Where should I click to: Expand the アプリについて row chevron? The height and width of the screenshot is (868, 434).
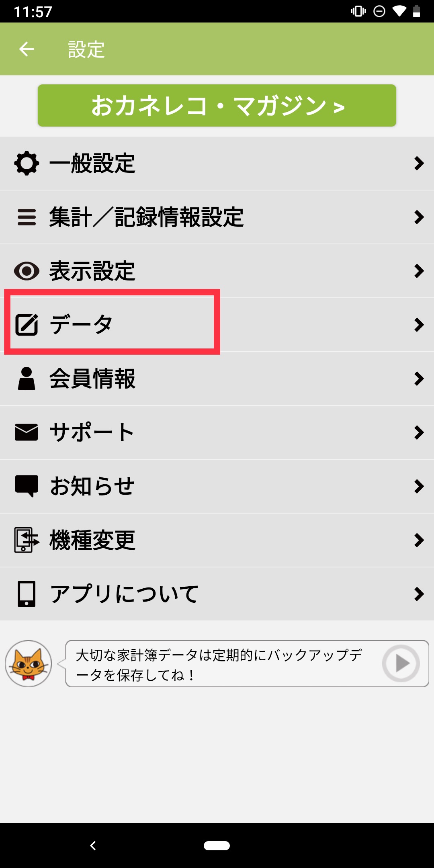(x=419, y=594)
